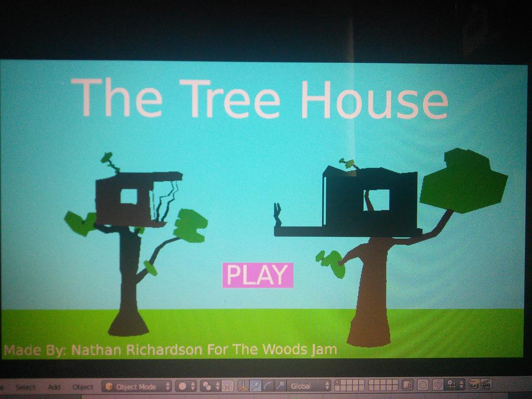Click the pink PLAY button

point(258,275)
